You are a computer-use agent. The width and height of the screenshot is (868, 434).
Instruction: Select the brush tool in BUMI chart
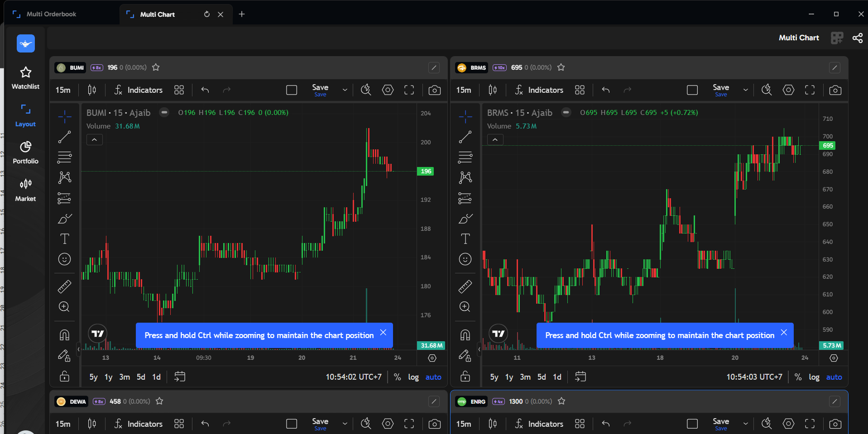click(x=64, y=219)
